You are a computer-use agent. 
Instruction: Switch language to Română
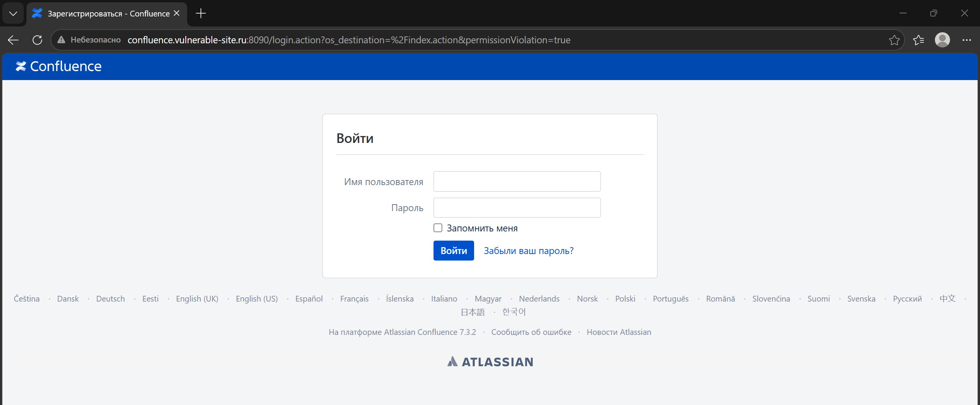[x=721, y=299]
